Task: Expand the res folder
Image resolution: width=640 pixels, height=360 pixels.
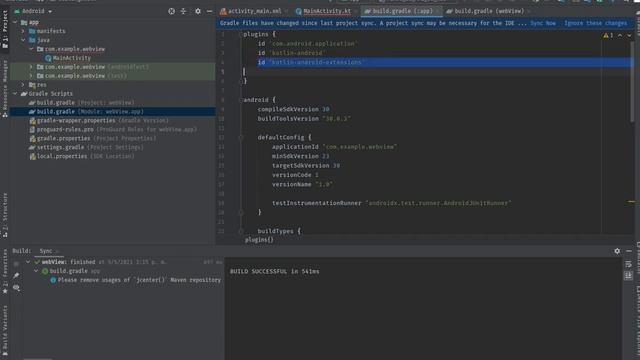Action: pos(23,85)
